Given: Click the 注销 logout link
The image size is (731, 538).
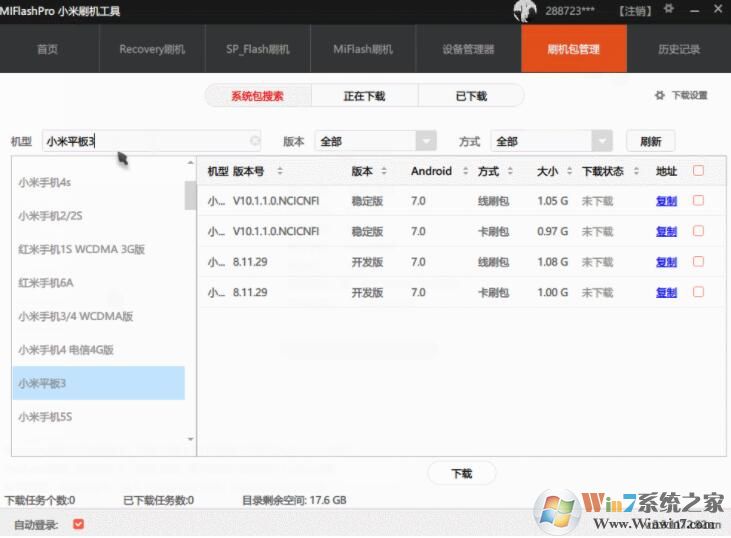Looking at the screenshot, I should [x=635, y=11].
